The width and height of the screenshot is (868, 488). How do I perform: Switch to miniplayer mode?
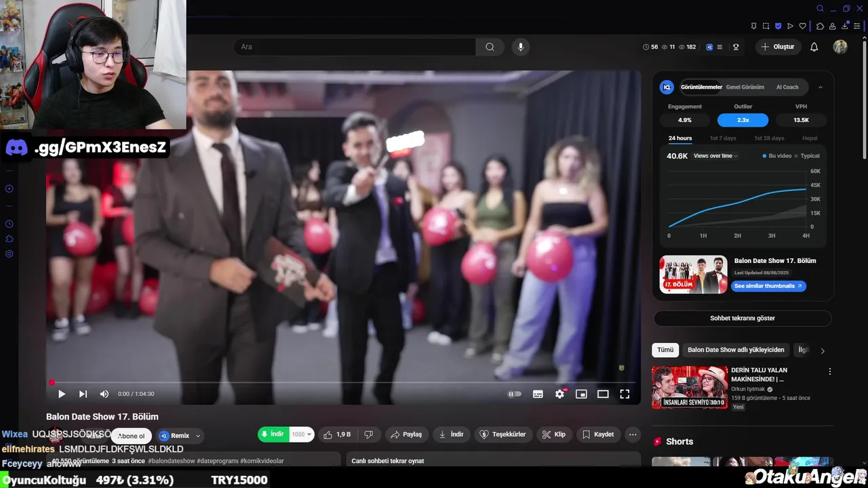pos(581,394)
